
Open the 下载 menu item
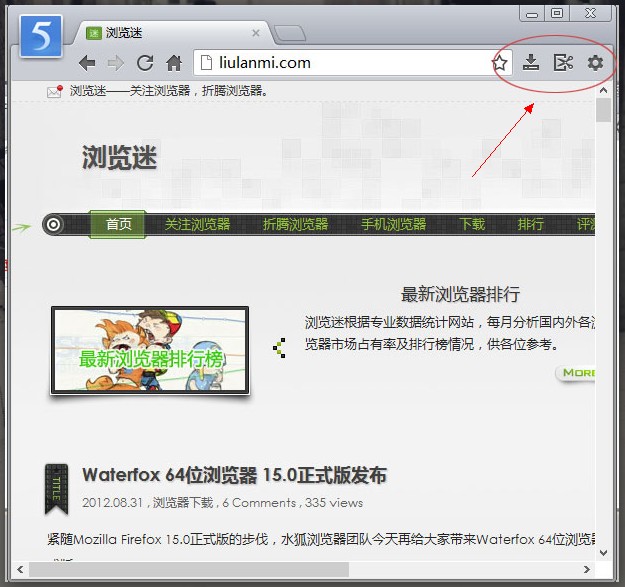pos(472,224)
